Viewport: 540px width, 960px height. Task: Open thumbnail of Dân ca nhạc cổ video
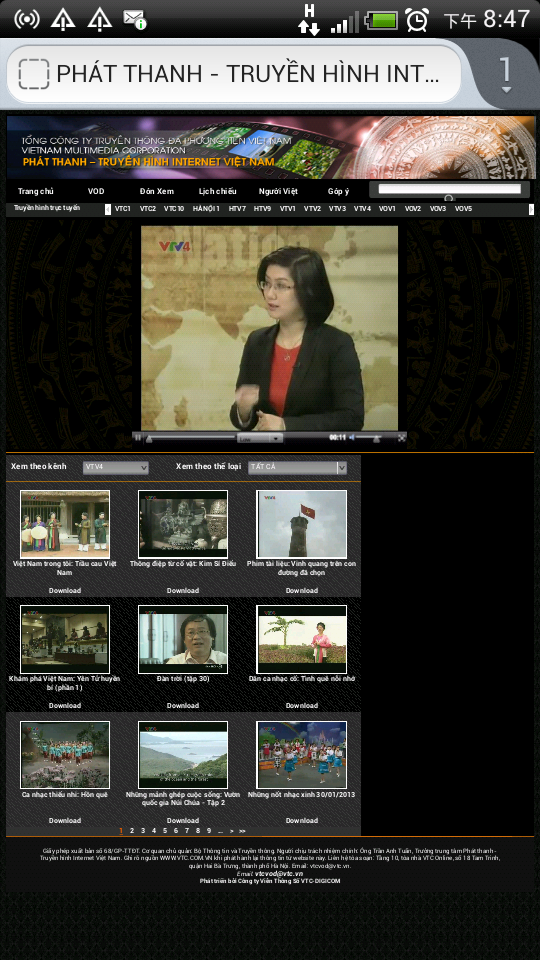[x=301, y=639]
